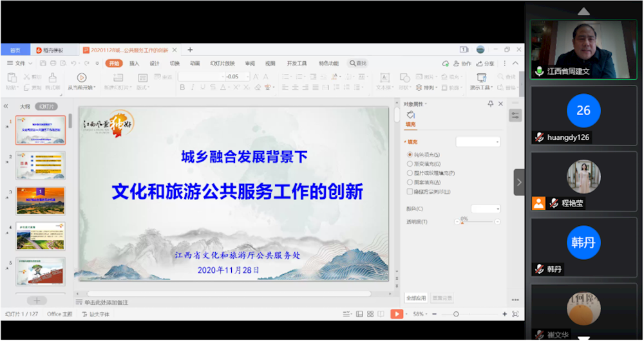
Task: Open the 文件 menu dropdown
Action: [x=20, y=64]
